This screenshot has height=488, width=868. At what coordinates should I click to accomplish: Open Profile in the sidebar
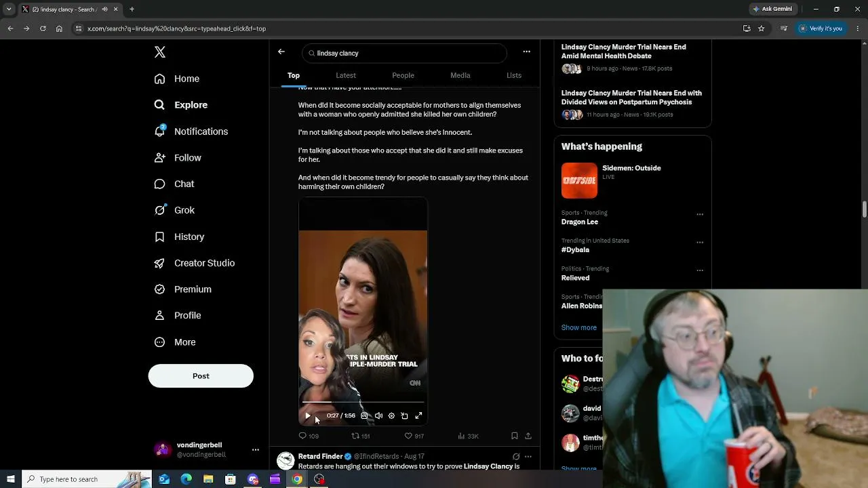point(177,315)
